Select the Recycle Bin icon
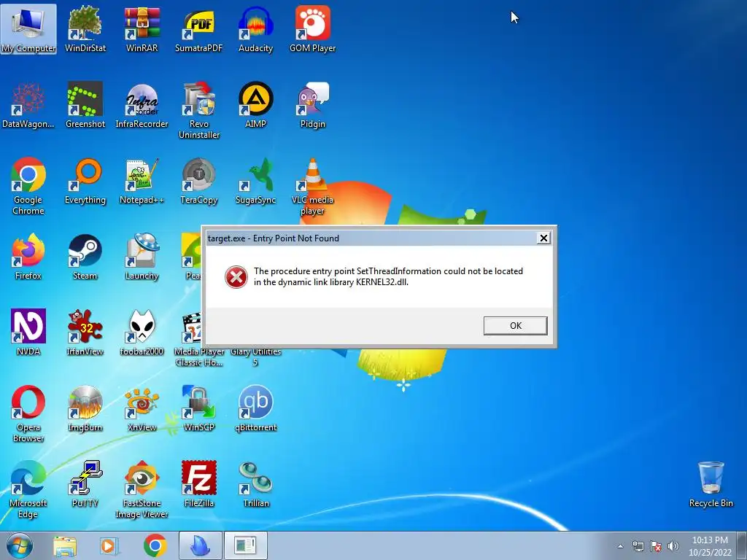The image size is (747, 560). click(711, 484)
